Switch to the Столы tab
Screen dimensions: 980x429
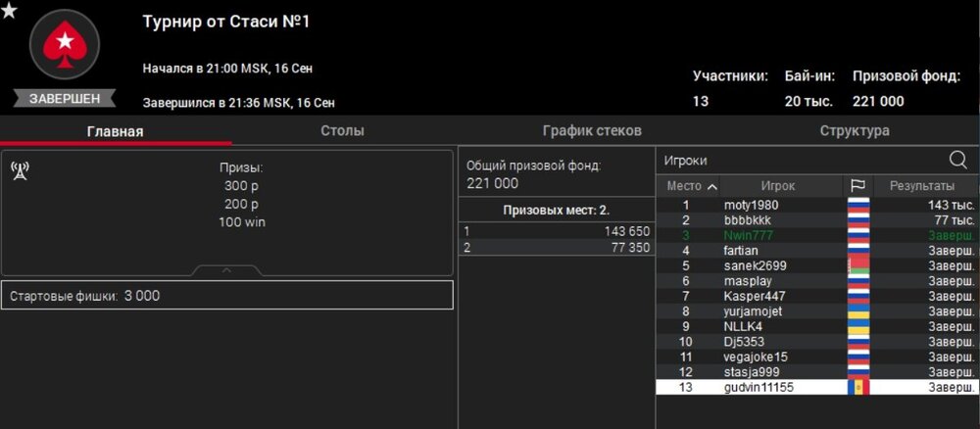click(x=342, y=130)
